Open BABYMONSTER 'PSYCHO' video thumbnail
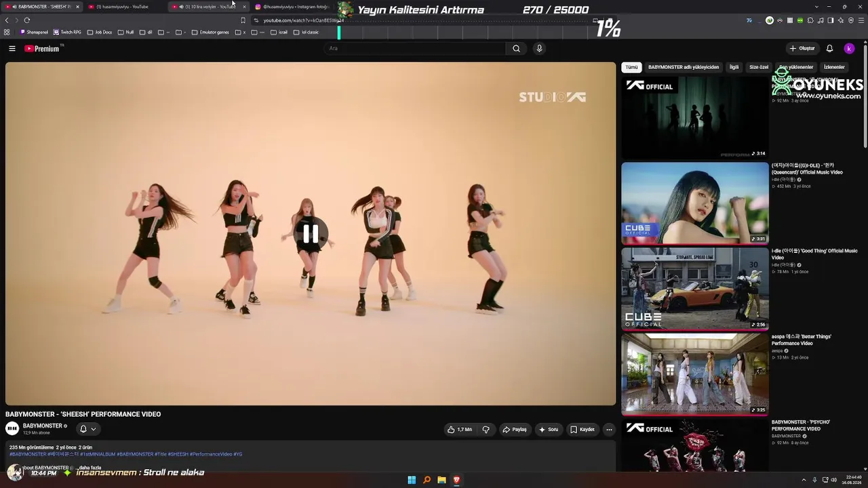The height and width of the screenshot is (488, 868). (695, 445)
